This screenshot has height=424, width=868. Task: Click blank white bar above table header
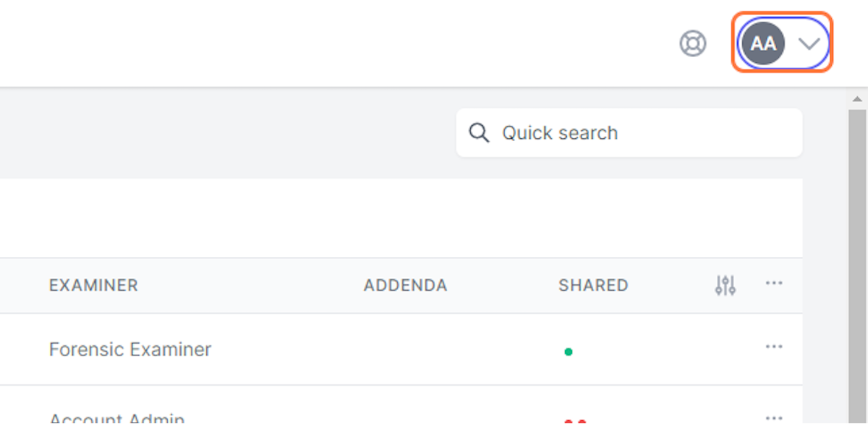point(401,218)
